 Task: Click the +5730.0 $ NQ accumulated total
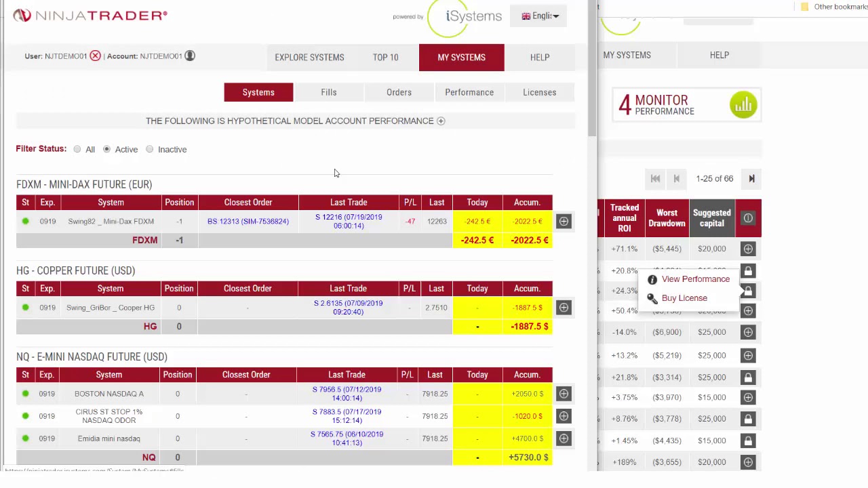point(528,457)
